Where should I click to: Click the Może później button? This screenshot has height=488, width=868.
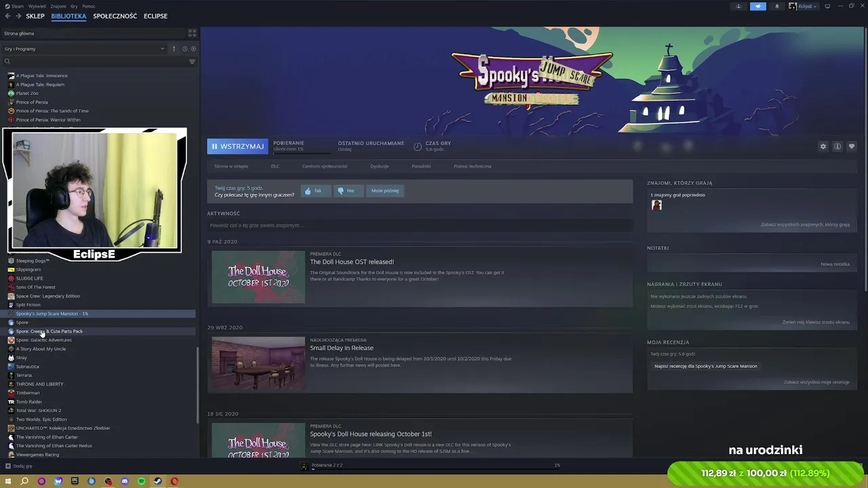(x=385, y=191)
